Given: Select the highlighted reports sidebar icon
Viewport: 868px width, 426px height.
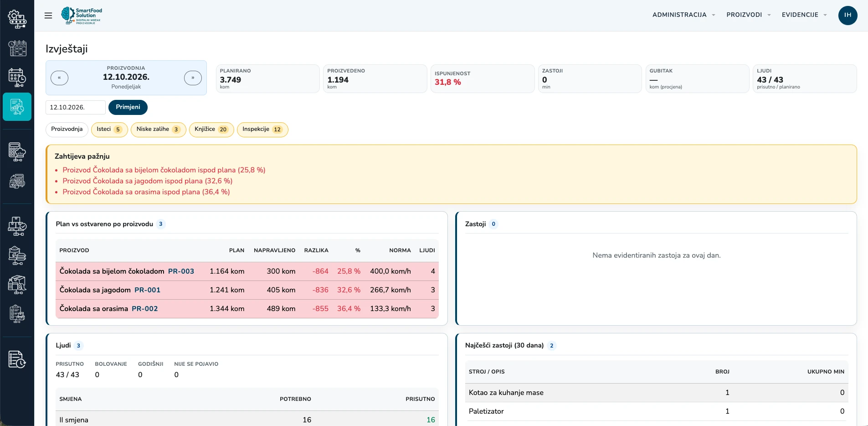Looking at the screenshot, I should [x=17, y=107].
